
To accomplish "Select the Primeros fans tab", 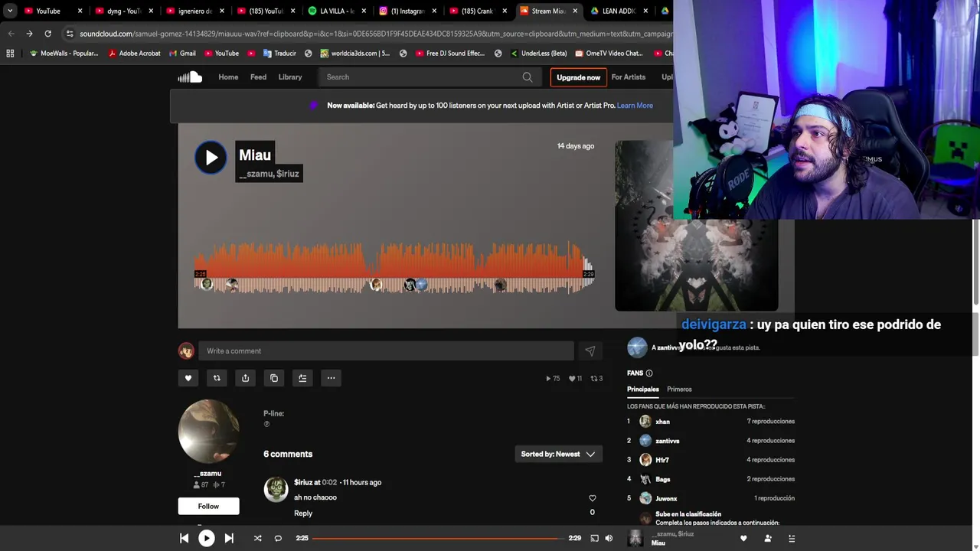I will click(x=679, y=390).
